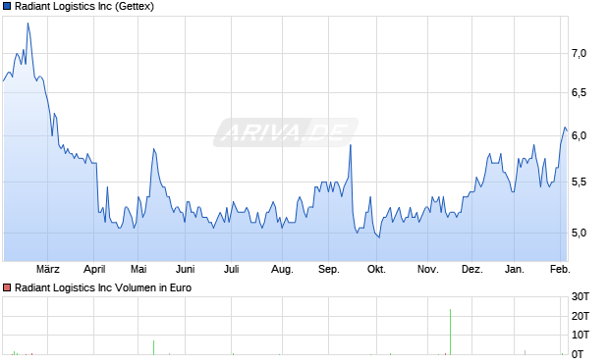The height and width of the screenshot is (364, 609).
Task: Click the März month label
Action: [x=48, y=269]
